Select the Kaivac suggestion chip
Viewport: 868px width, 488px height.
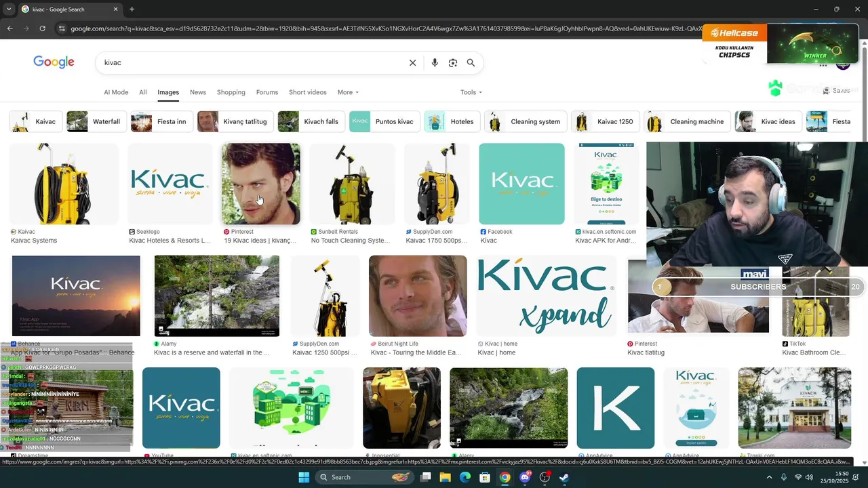36,121
